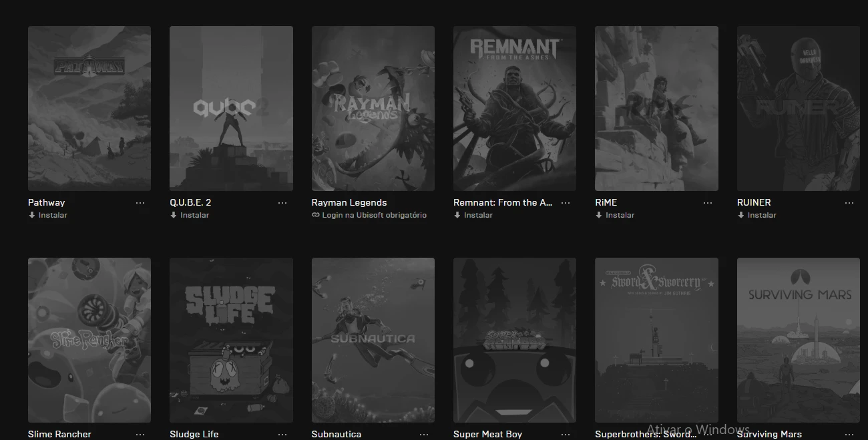
Task: Open the three-dot menu for Subnautica
Action: [x=424, y=435]
